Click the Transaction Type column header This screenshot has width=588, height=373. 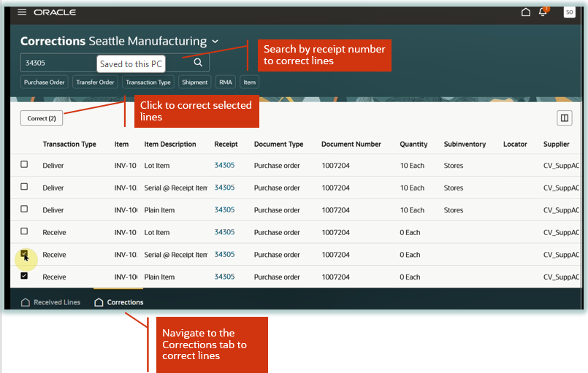click(x=69, y=144)
